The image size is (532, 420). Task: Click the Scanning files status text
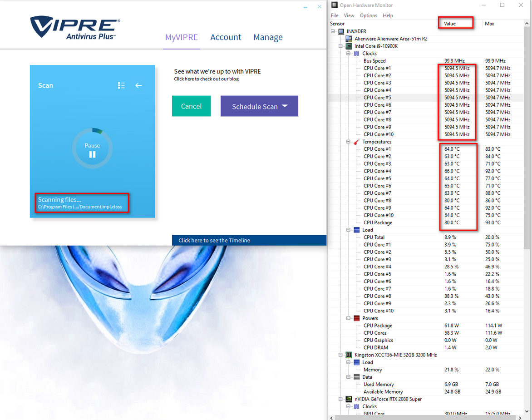(60, 199)
